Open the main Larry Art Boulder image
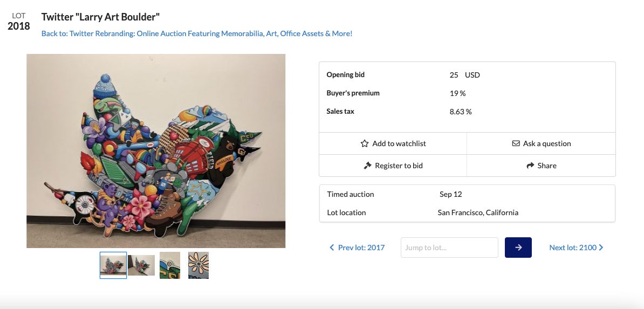 156,151
